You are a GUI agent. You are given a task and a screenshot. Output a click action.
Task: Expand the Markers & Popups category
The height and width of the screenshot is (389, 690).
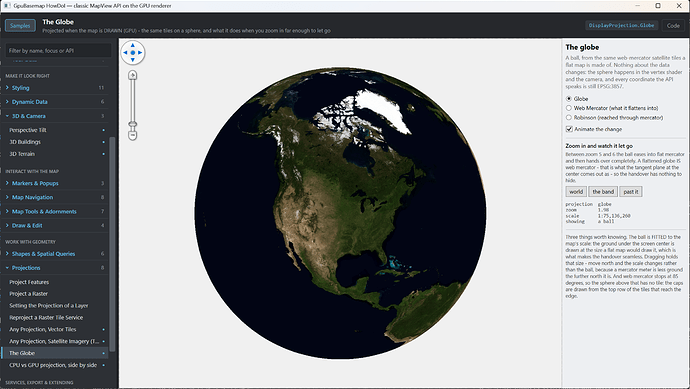pos(55,183)
